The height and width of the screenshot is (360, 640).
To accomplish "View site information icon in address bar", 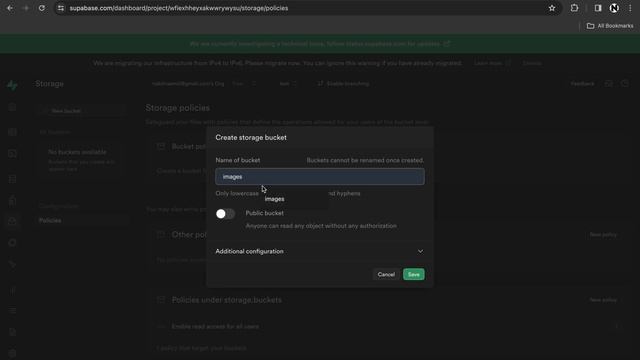I will tap(60, 8).
